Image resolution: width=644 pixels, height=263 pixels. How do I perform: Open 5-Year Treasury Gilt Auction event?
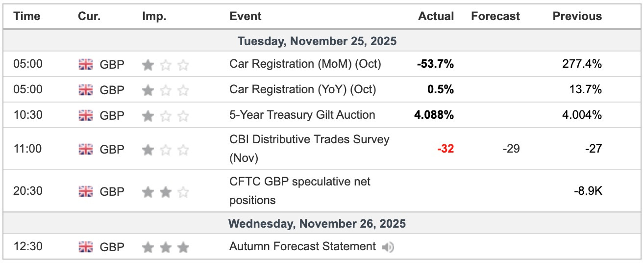pyautogui.click(x=302, y=115)
